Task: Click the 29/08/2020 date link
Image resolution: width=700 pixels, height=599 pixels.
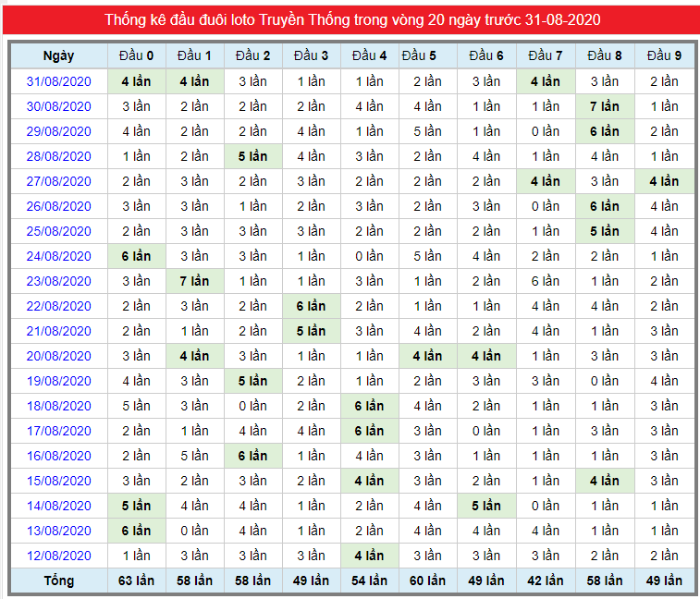Action: (58, 131)
